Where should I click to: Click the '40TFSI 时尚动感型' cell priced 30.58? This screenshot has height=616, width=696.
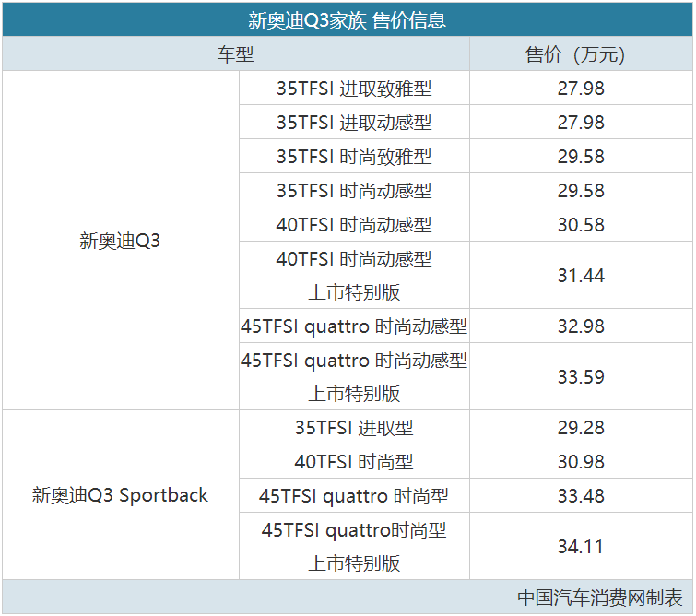coord(354,225)
